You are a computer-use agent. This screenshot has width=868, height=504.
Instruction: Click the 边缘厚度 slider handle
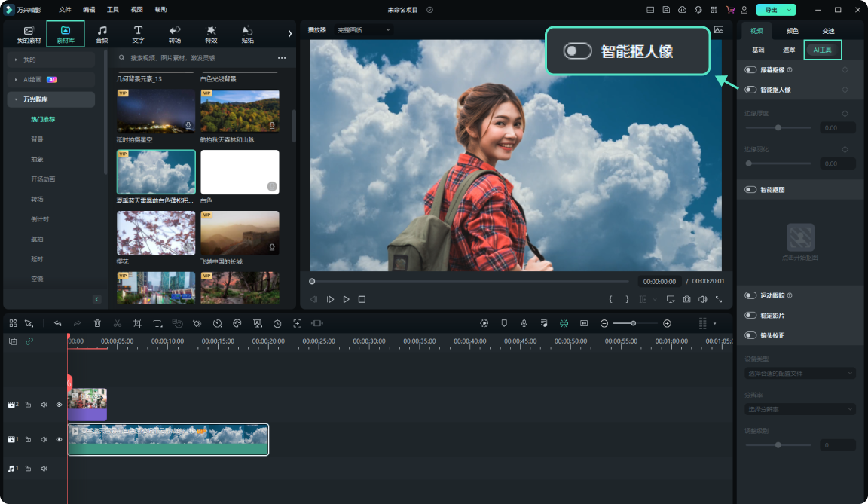tap(778, 128)
